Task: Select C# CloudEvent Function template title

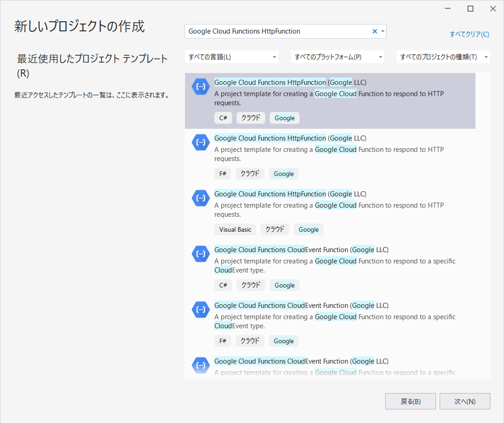Action: pyautogui.click(x=301, y=250)
